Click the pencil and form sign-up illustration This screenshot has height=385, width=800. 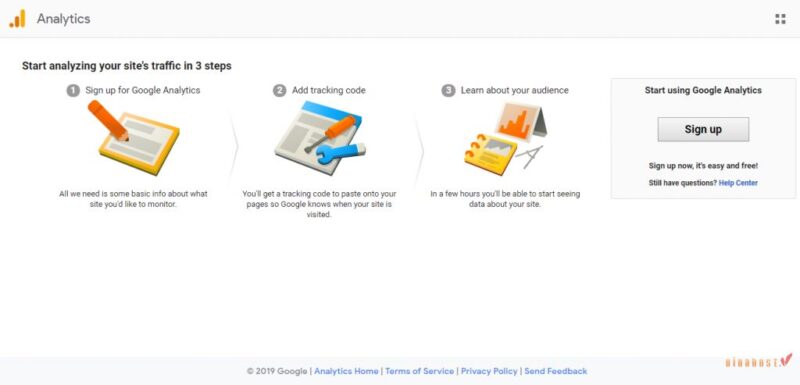134,138
